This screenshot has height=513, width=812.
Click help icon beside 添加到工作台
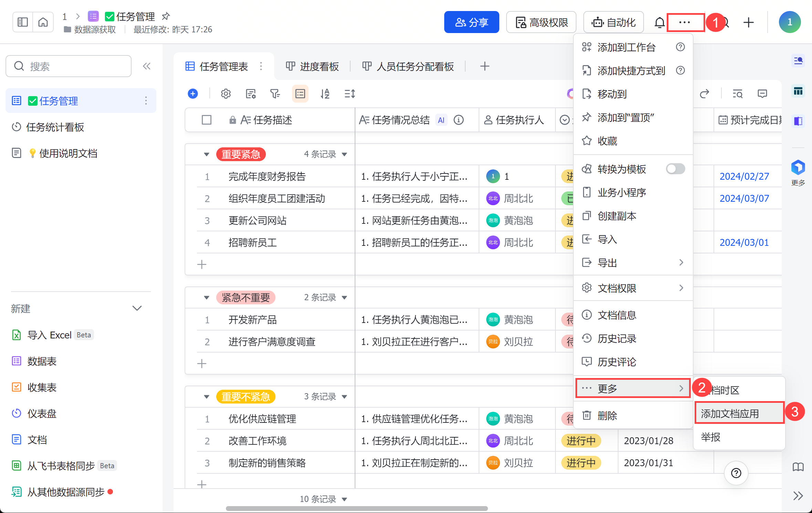680,47
